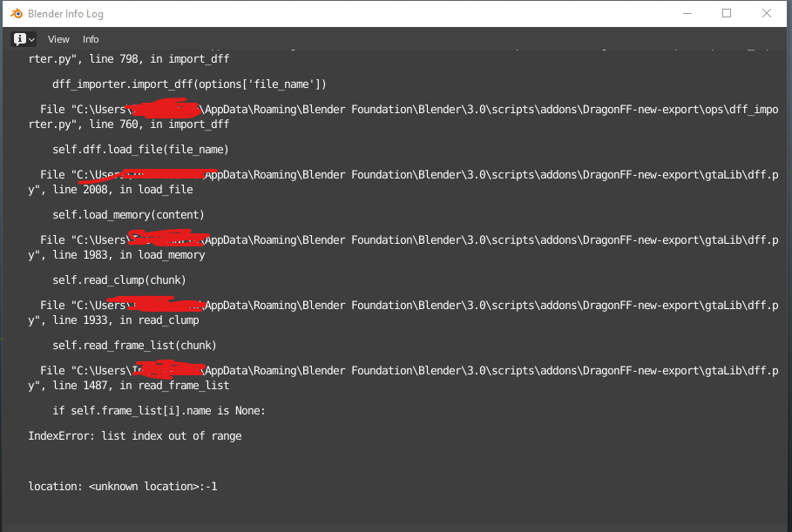Screen dimensions: 792x532
Task: Select the unknown location line at the bottom
Action: (x=123, y=486)
